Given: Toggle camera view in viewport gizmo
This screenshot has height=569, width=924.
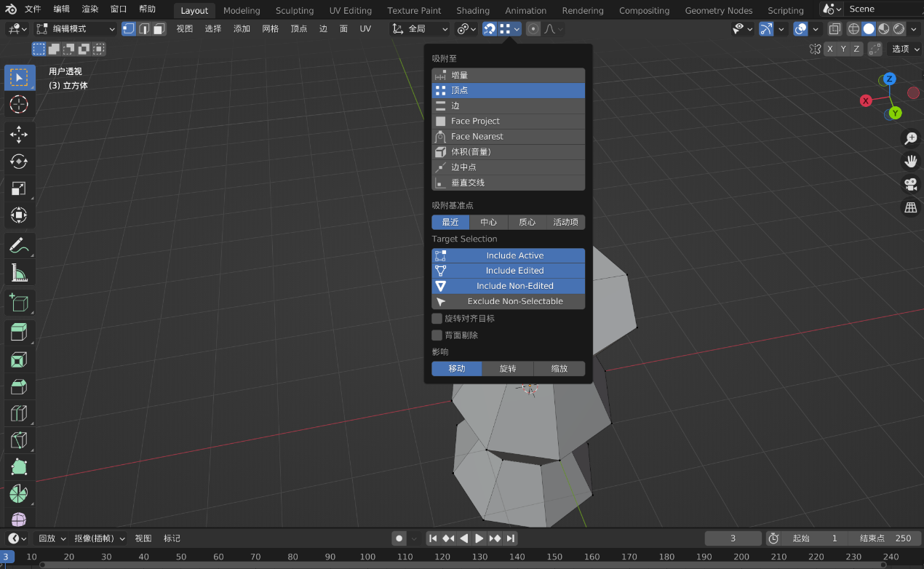Looking at the screenshot, I should (910, 184).
